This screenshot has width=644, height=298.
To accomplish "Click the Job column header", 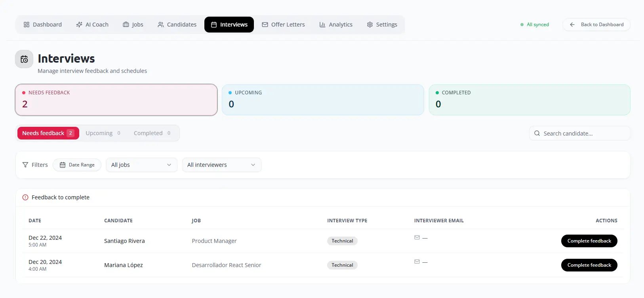I will pos(196,221).
